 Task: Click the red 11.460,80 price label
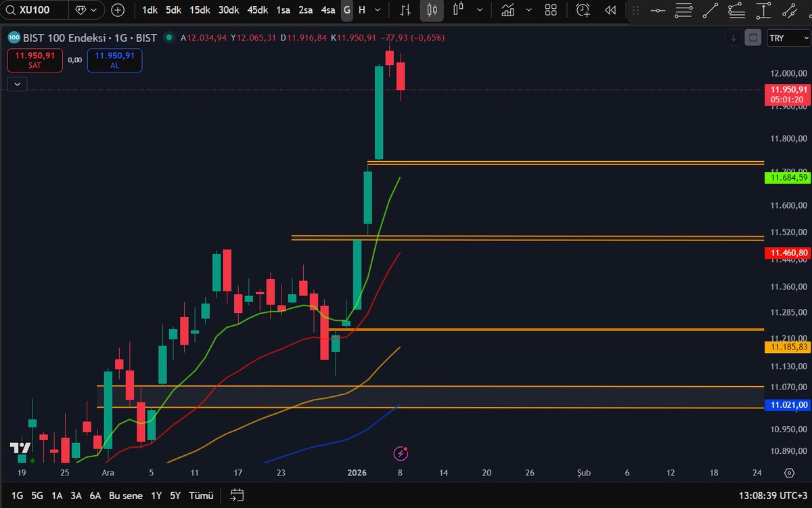click(x=786, y=253)
